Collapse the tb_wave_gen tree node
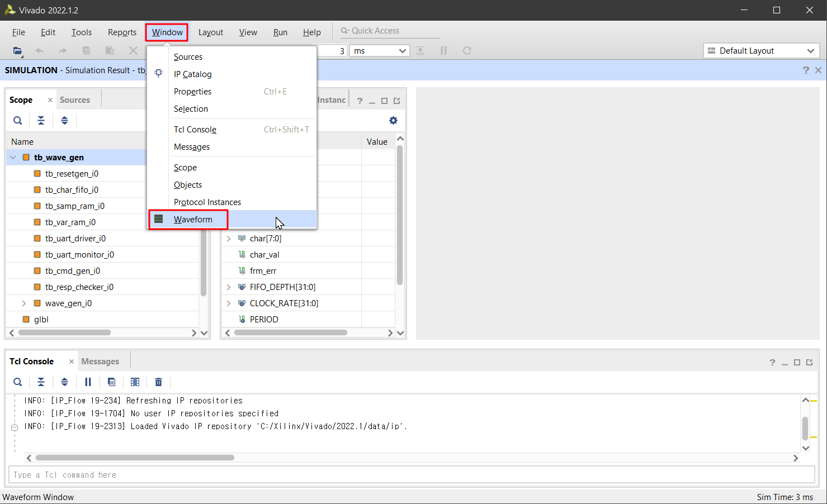 12,158
